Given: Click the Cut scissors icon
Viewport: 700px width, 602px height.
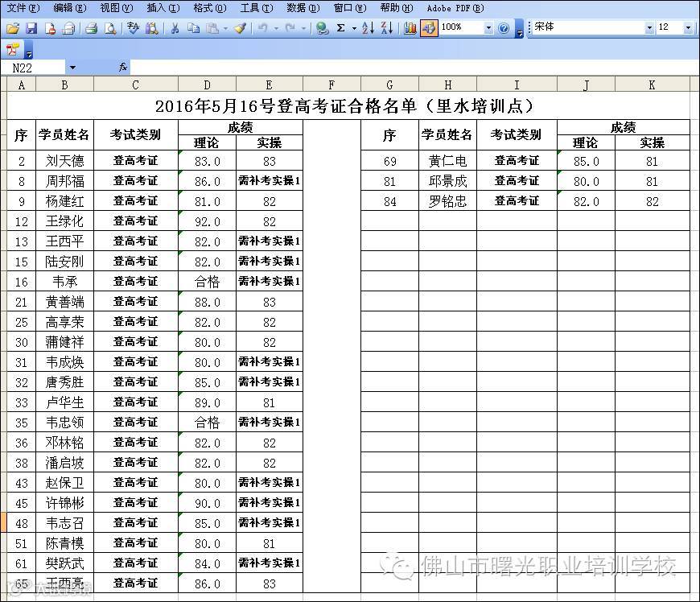Looking at the screenshot, I should point(175,28).
